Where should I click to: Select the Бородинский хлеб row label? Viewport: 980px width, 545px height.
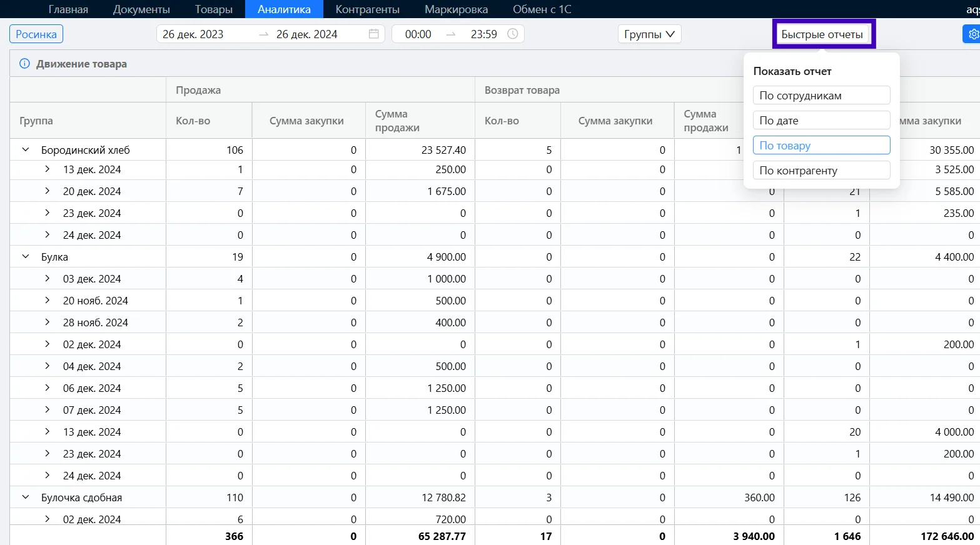[86, 150]
